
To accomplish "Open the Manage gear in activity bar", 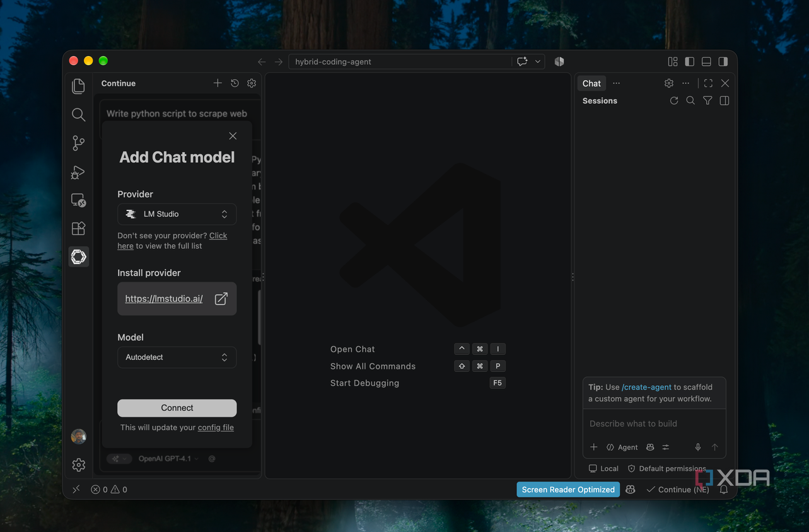I will [x=78, y=465].
